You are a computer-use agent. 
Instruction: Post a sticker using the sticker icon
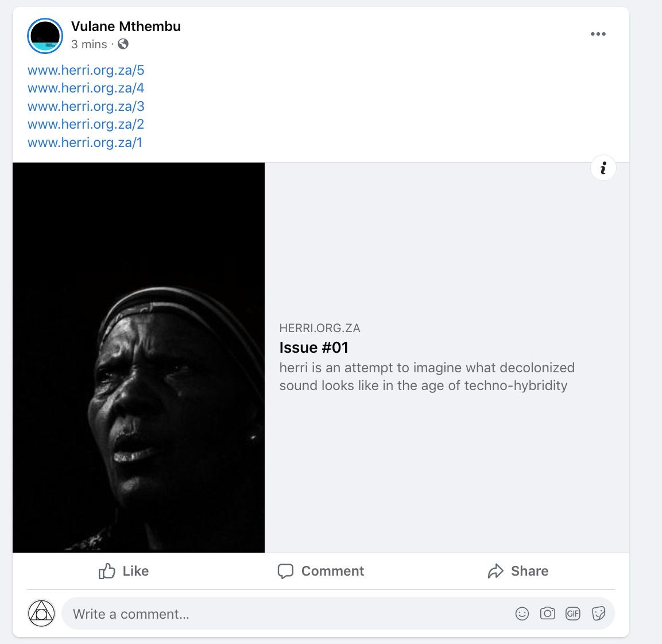click(598, 613)
